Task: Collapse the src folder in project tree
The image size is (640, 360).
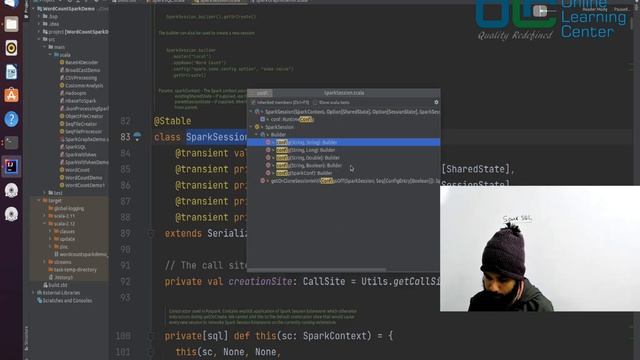Action: [39, 39]
